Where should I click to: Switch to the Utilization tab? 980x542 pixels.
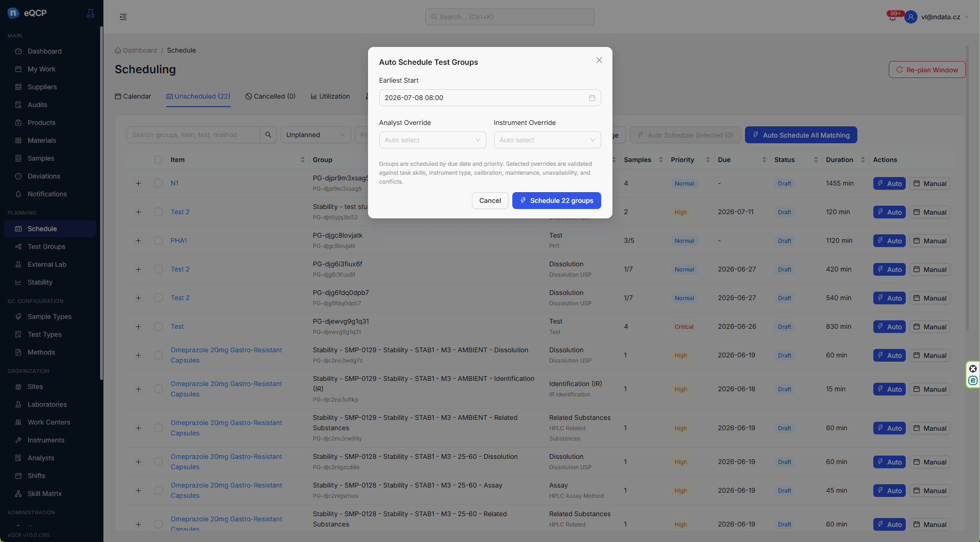[330, 96]
